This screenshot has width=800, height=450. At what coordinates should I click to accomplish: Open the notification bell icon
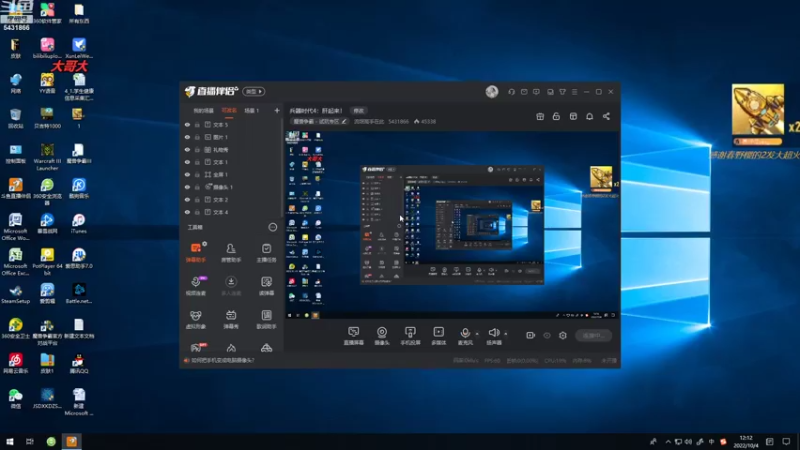[x=589, y=116]
